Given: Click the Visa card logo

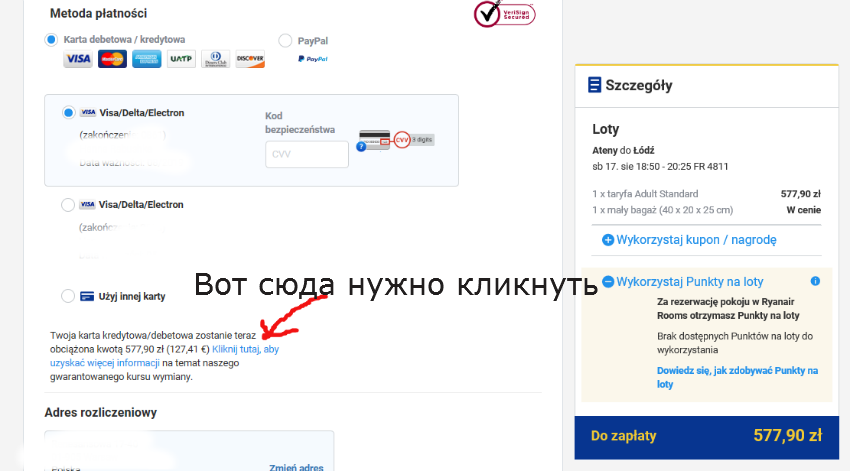Looking at the screenshot, I should (x=78, y=59).
